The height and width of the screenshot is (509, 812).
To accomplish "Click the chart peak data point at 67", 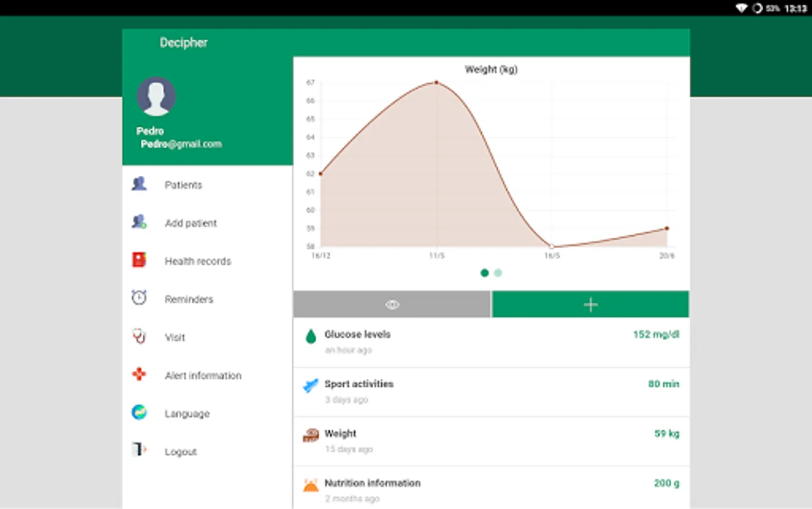I will coord(437,83).
